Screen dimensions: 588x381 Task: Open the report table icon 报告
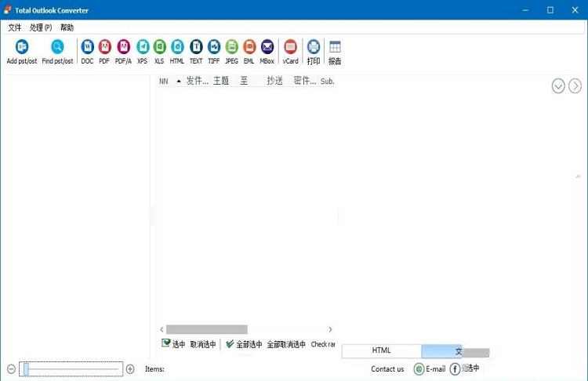tap(335, 47)
